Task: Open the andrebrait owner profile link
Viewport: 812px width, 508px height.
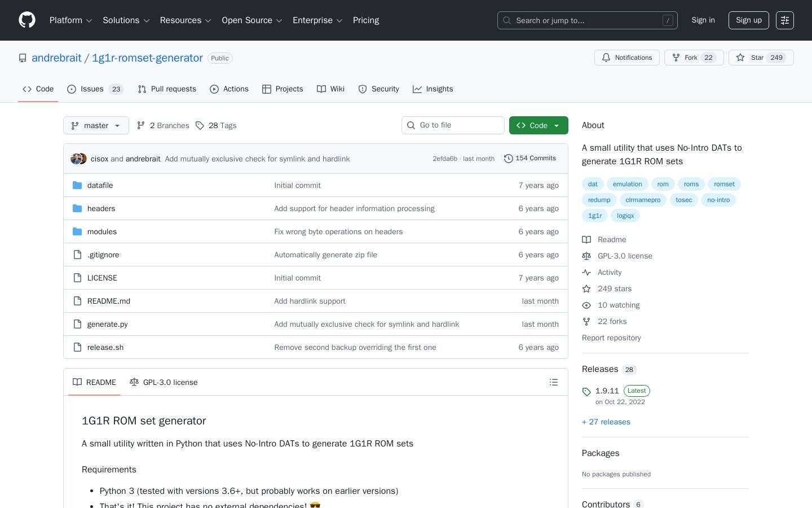Action: click(x=56, y=58)
